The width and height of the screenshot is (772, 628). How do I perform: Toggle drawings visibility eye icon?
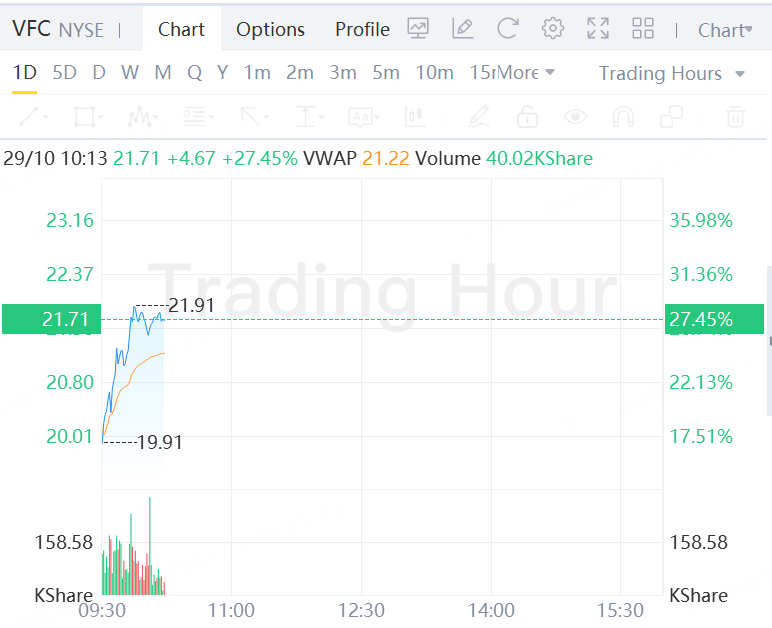click(575, 117)
